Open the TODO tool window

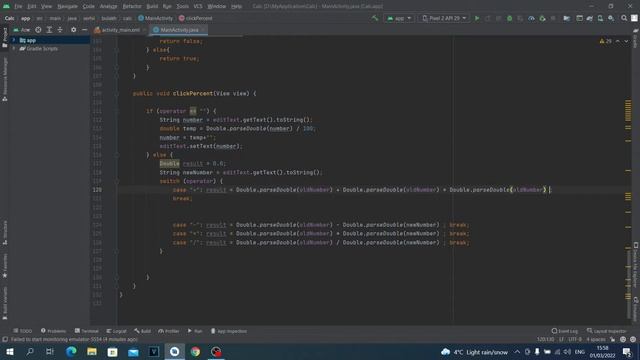click(x=22, y=331)
